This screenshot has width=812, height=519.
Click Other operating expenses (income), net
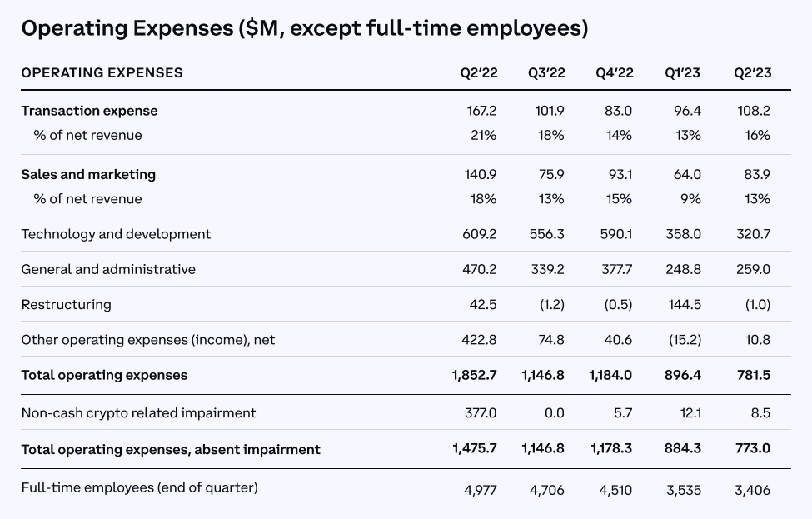tap(148, 340)
